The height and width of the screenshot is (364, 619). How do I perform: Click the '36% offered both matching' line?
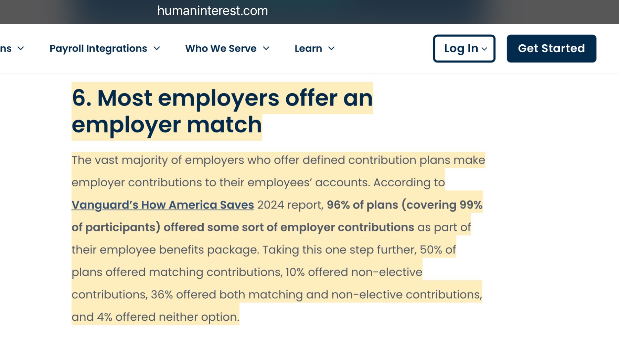click(x=277, y=295)
